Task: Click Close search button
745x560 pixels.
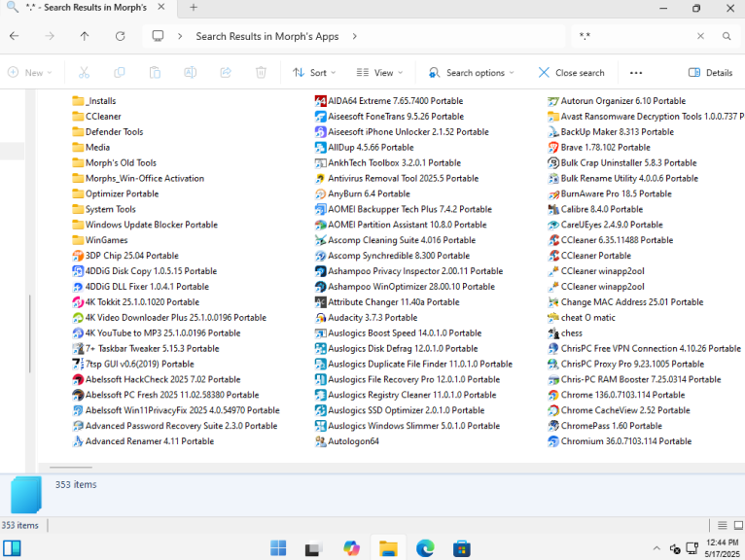Action: tap(571, 73)
